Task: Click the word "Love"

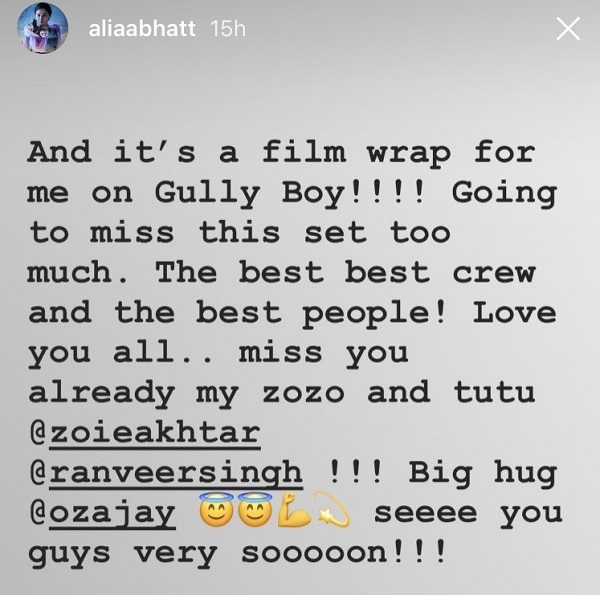Action: pyautogui.click(x=515, y=313)
